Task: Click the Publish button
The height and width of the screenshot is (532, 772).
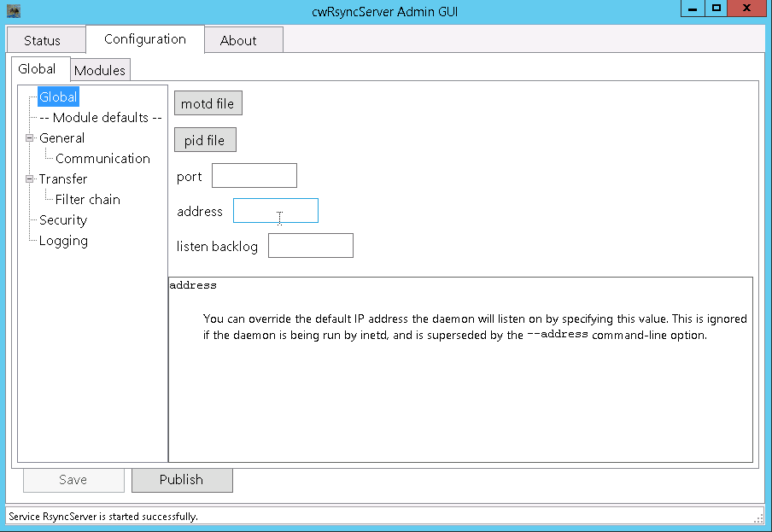Action: [x=181, y=479]
